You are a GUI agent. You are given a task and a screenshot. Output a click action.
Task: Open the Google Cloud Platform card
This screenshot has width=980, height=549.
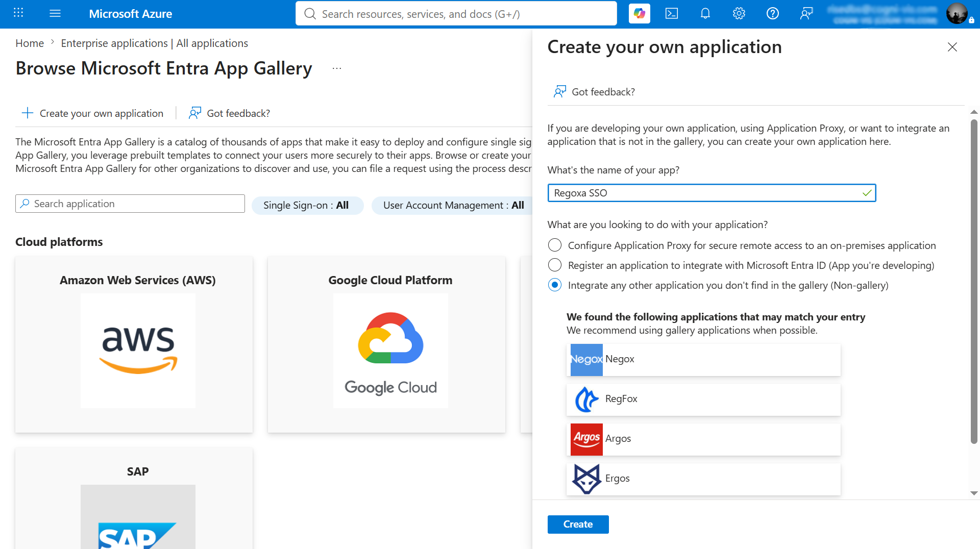[x=386, y=344]
